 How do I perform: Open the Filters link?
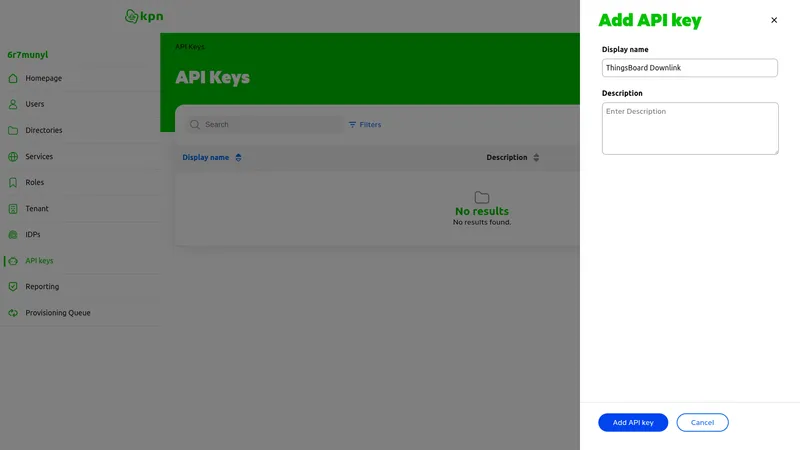click(365, 124)
